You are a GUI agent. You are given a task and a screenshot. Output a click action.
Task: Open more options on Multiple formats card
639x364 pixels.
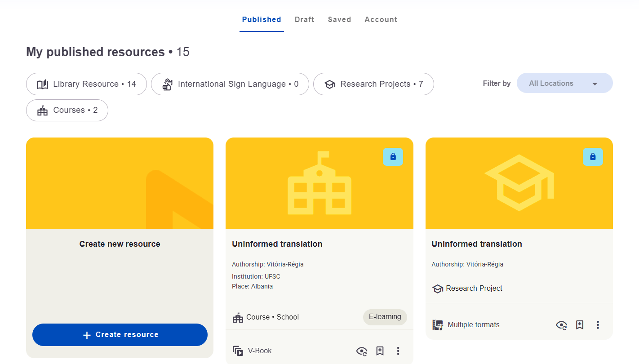[x=598, y=325]
